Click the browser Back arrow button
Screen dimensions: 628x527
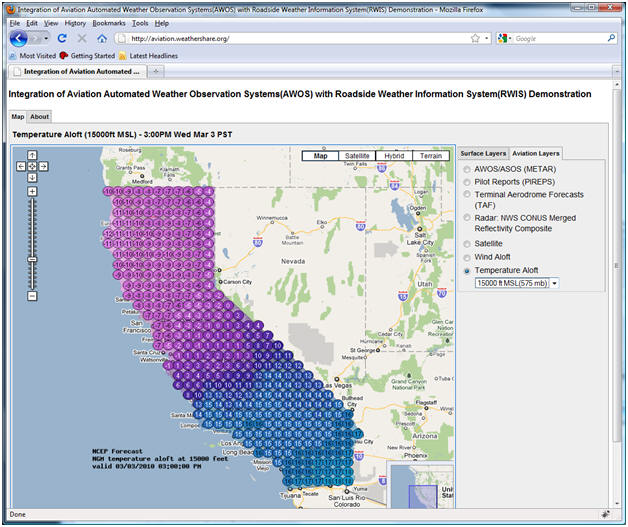click(x=18, y=38)
